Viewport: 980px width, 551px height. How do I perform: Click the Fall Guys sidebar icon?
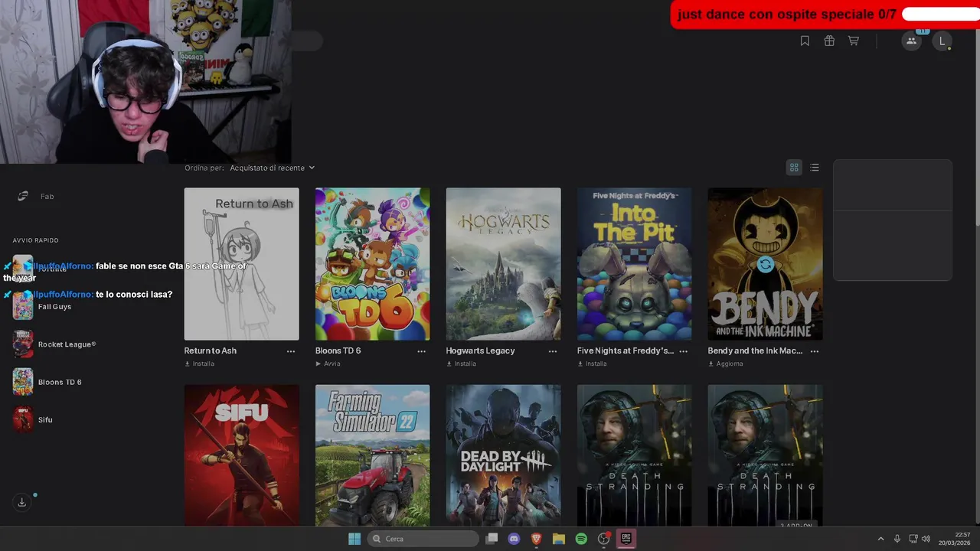point(23,307)
